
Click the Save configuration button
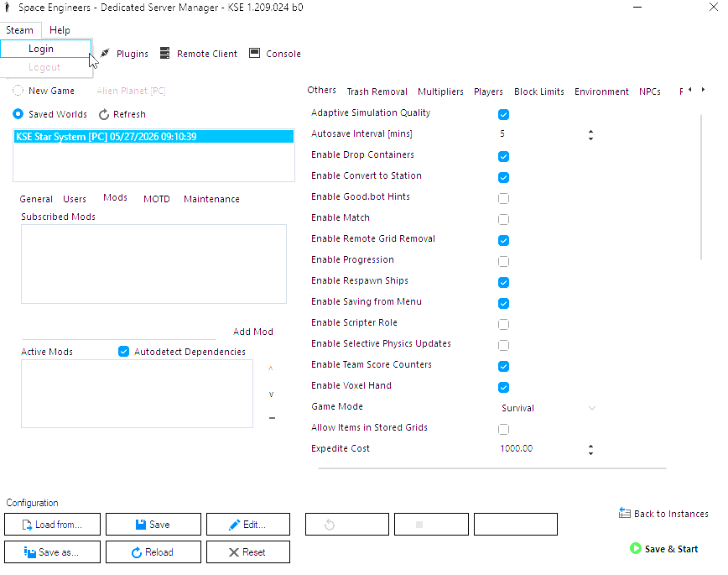tap(153, 525)
